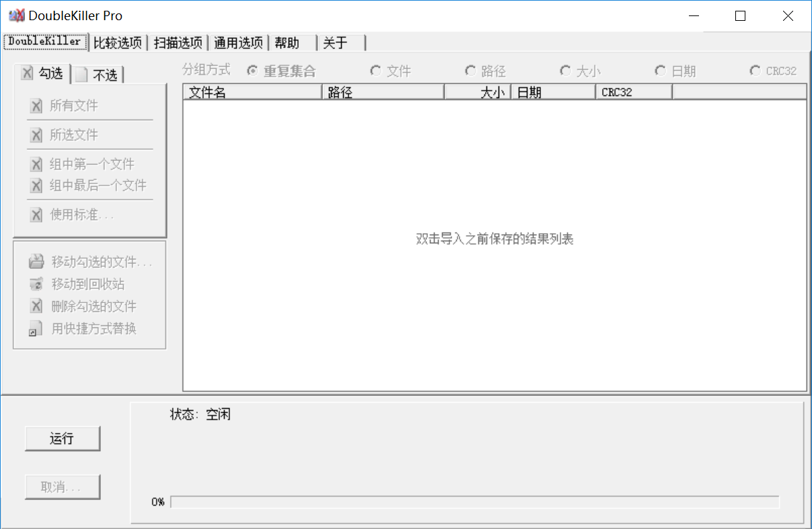Viewport: 812px width, 529px height.
Task: Open the 关于 tab
Action: click(342, 43)
